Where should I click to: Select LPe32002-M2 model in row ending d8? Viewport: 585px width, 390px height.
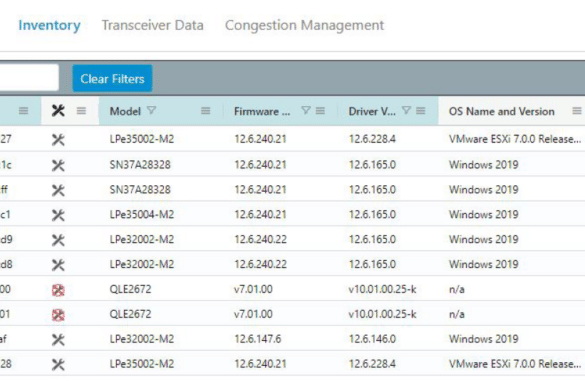coord(142,264)
